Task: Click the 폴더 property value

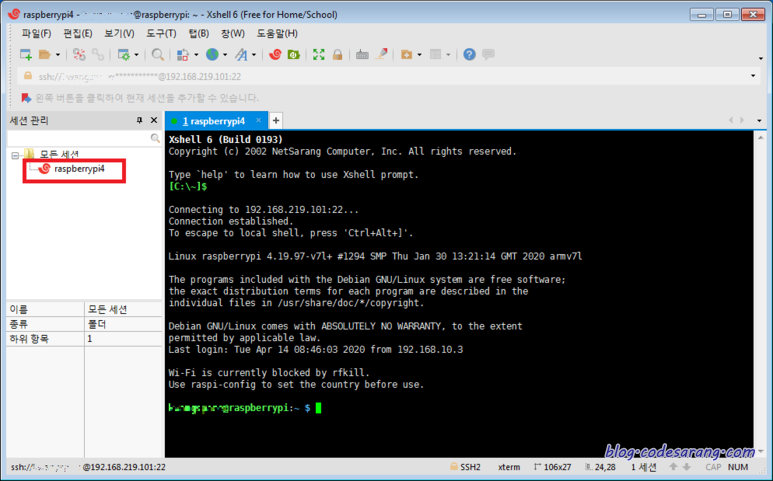Action: (x=97, y=324)
